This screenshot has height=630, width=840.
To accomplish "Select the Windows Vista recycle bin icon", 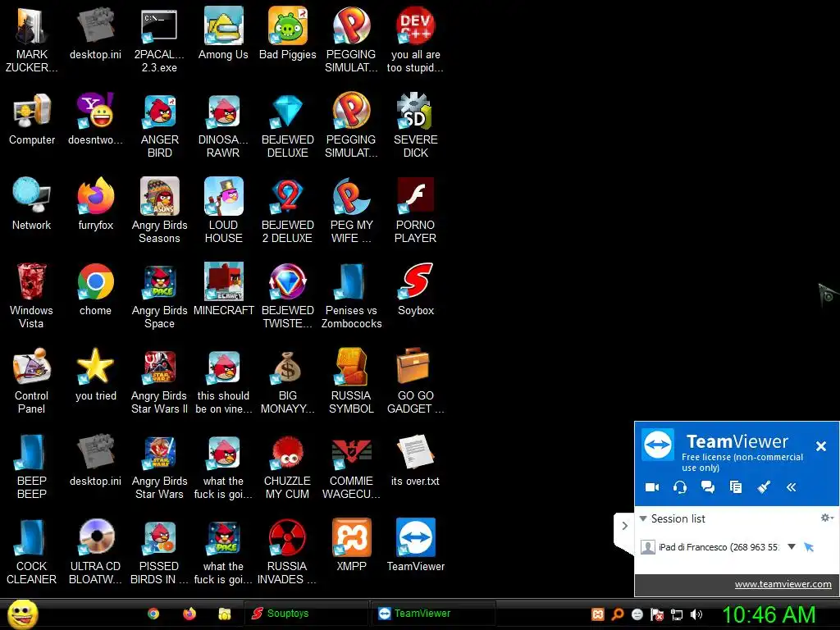I will (x=31, y=295).
